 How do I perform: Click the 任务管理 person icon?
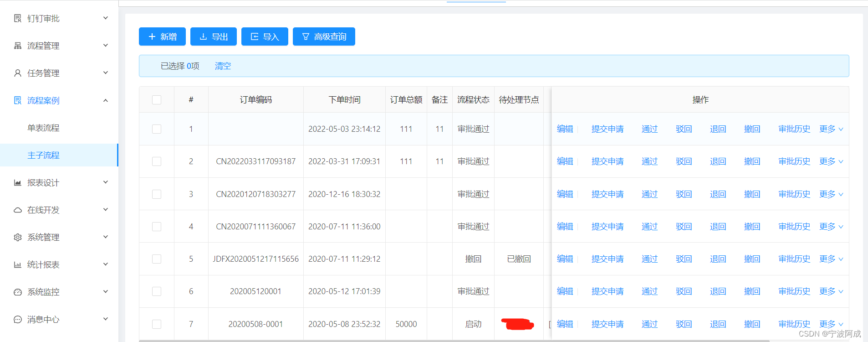click(x=18, y=73)
